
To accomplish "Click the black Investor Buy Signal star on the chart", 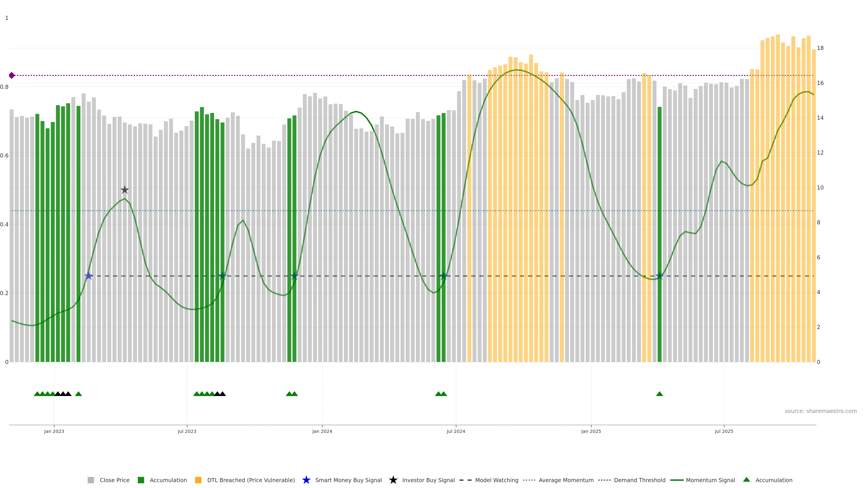I will point(125,190).
